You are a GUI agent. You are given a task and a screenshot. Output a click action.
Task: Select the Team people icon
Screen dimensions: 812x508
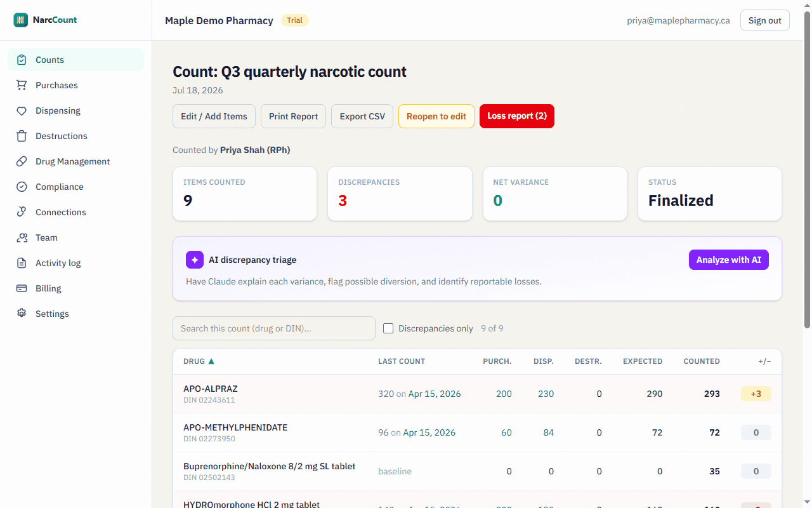point(22,237)
